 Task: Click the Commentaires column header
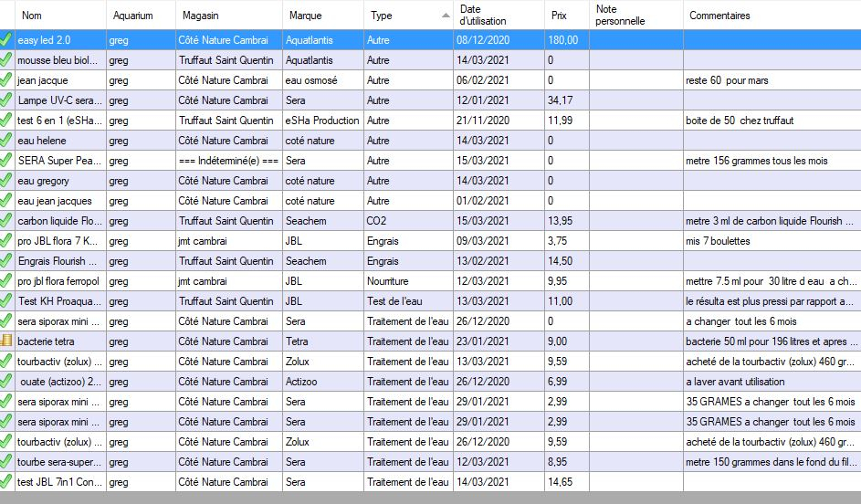(772, 15)
